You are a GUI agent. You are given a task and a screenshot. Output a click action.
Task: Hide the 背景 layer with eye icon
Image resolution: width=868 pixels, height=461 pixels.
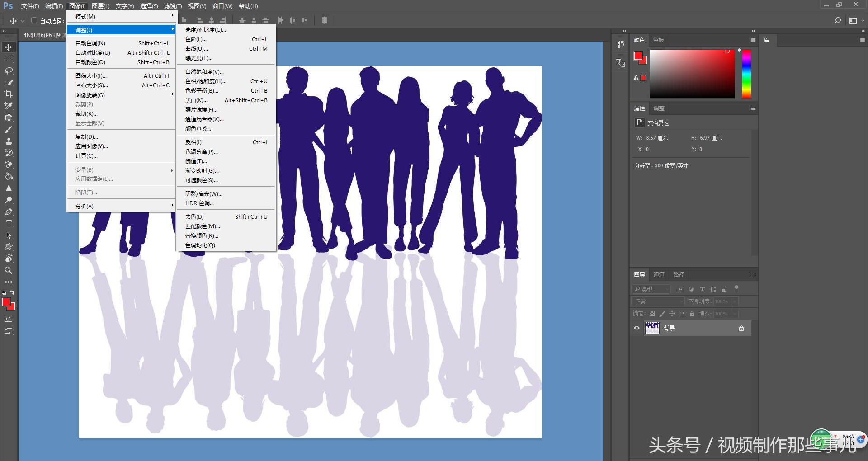[x=637, y=328]
